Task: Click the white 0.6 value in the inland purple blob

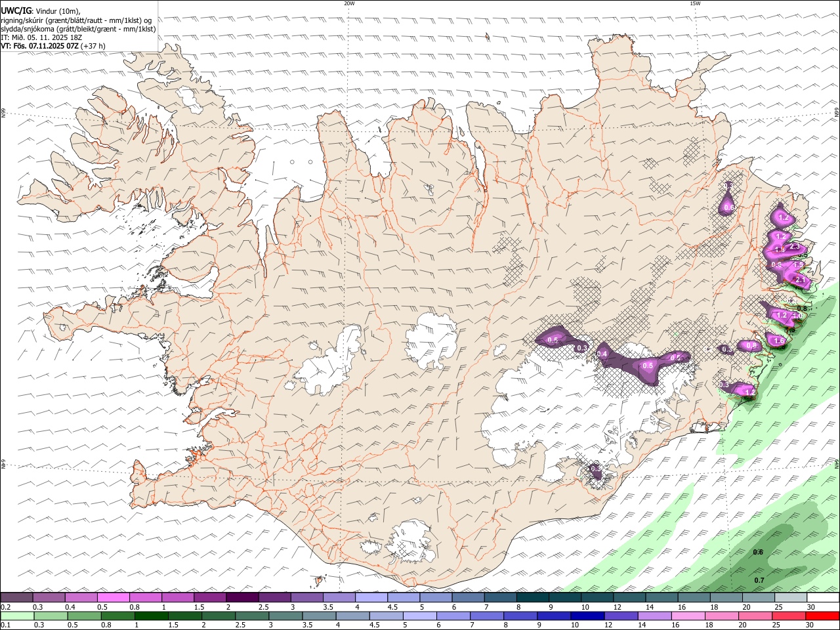Action: tap(728, 208)
